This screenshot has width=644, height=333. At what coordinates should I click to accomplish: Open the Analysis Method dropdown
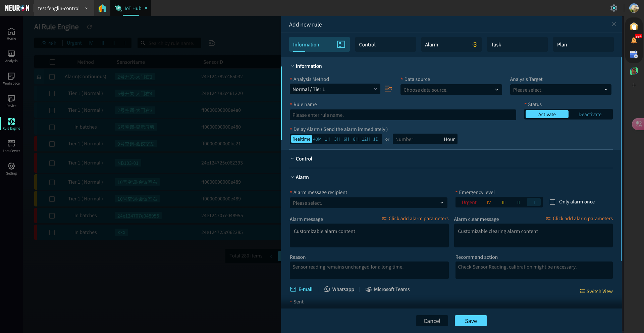(335, 89)
